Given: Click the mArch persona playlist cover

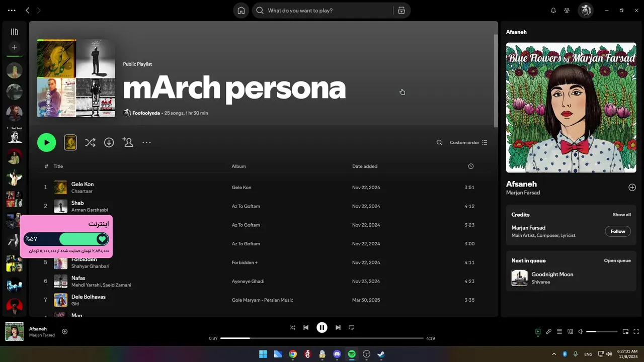Looking at the screenshot, I should click(x=76, y=78).
